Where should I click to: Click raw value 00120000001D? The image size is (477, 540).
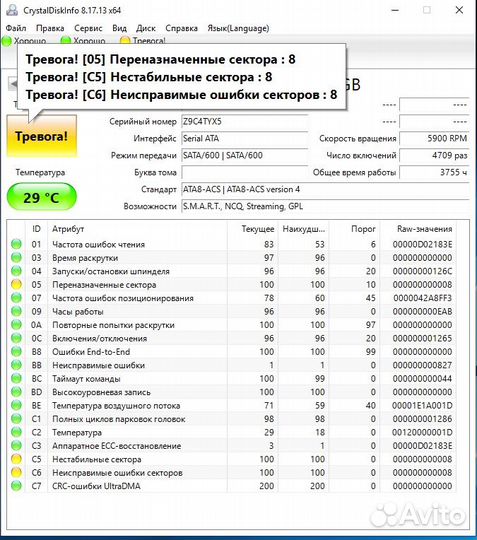tap(422, 433)
